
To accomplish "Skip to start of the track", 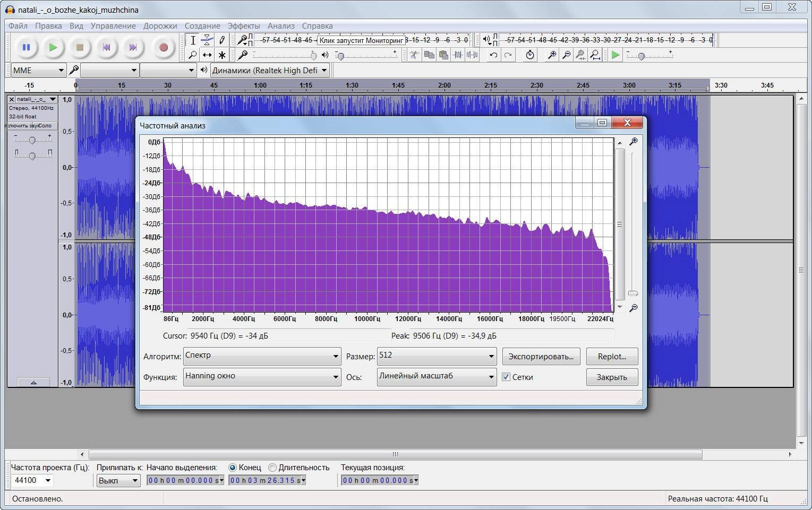I will point(106,47).
